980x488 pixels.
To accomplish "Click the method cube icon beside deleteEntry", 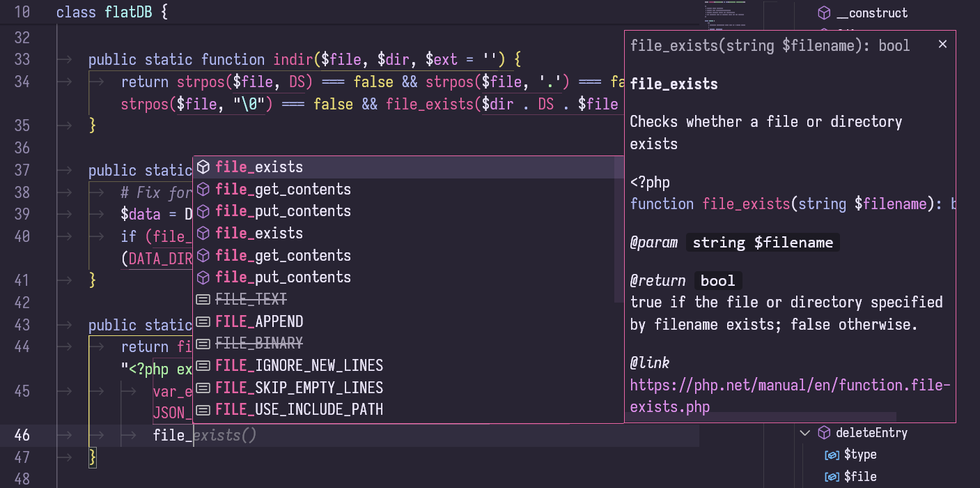I will click(824, 432).
